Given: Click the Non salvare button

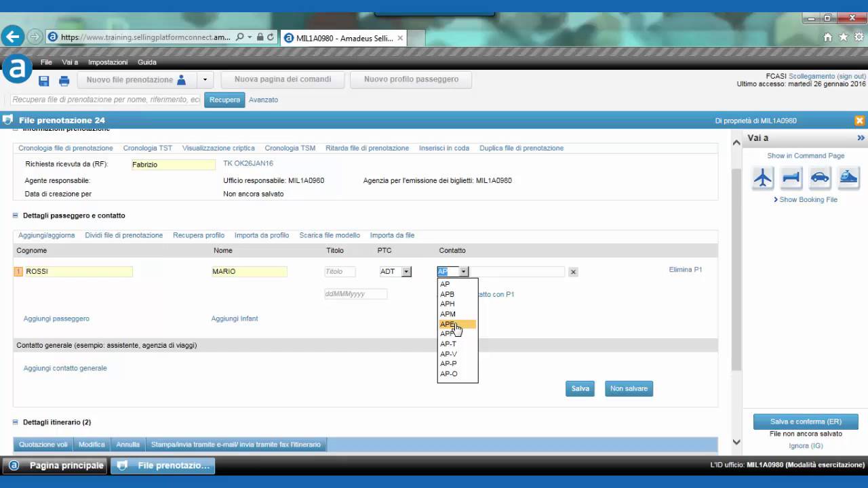Looking at the screenshot, I should pos(629,388).
